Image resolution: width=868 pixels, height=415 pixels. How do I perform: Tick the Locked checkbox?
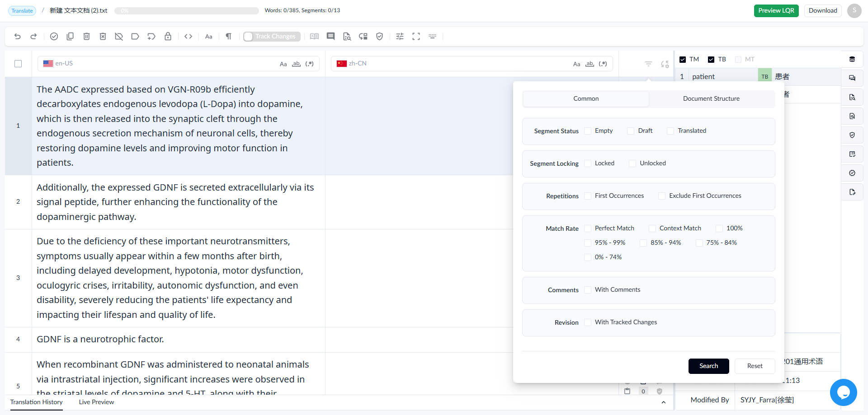tap(588, 163)
